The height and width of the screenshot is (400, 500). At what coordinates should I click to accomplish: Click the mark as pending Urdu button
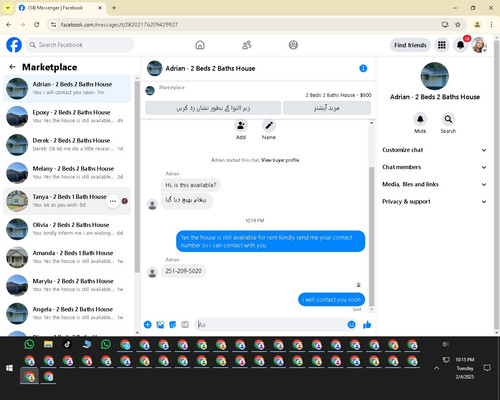pyautogui.click(x=213, y=108)
